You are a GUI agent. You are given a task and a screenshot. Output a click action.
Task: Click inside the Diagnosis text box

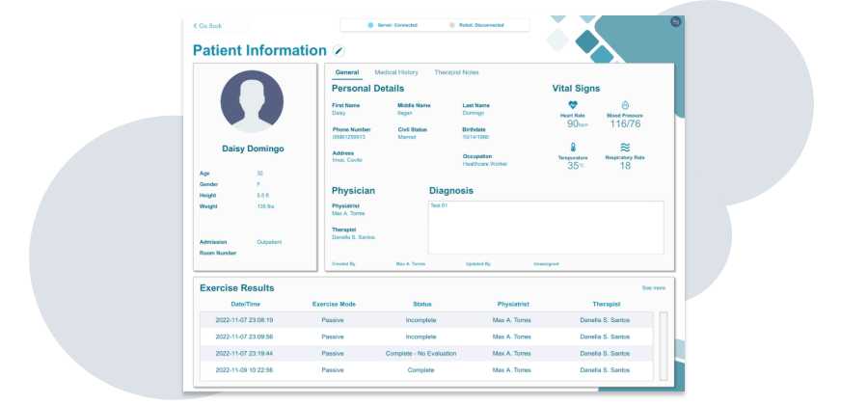546,228
